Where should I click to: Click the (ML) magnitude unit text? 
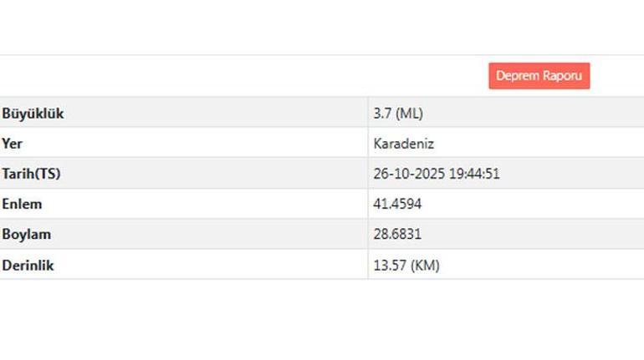pos(409,114)
